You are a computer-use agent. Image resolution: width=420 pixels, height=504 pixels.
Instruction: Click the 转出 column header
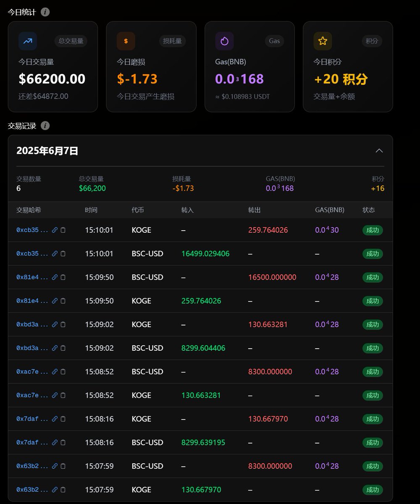click(x=254, y=210)
